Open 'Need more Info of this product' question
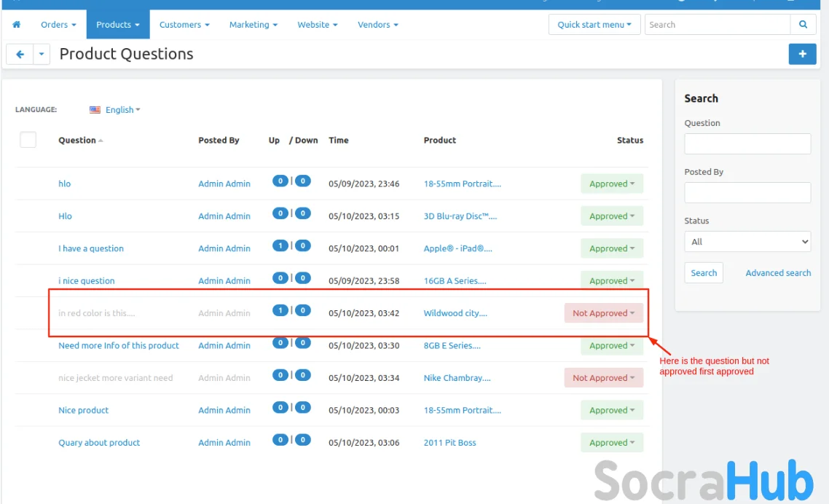The width and height of the screenshot is (829, 504). 119,346
